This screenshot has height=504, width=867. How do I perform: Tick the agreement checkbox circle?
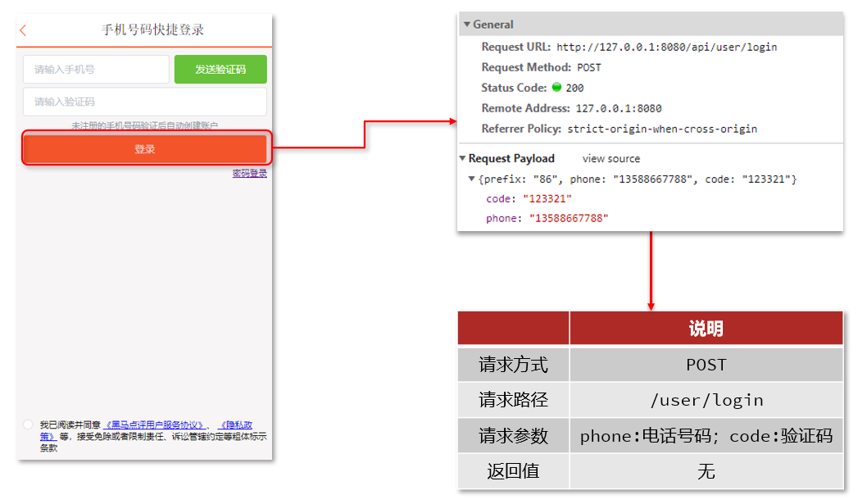click(28, 425)
